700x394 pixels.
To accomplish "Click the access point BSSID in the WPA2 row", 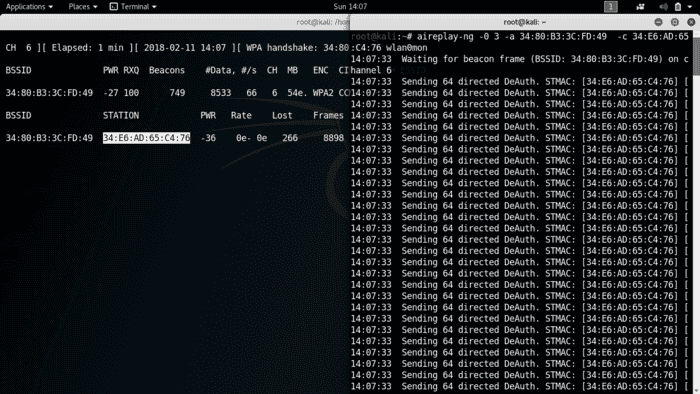I will coord(49,93).
